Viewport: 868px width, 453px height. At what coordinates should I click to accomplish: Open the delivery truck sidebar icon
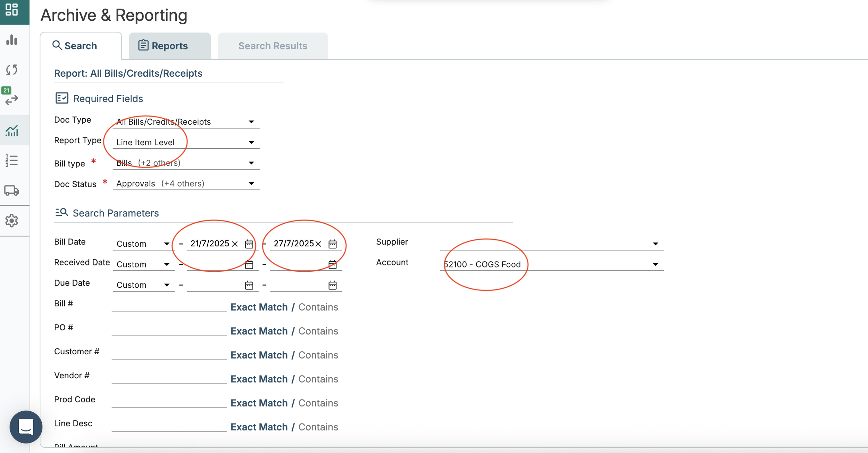point(12,190)
